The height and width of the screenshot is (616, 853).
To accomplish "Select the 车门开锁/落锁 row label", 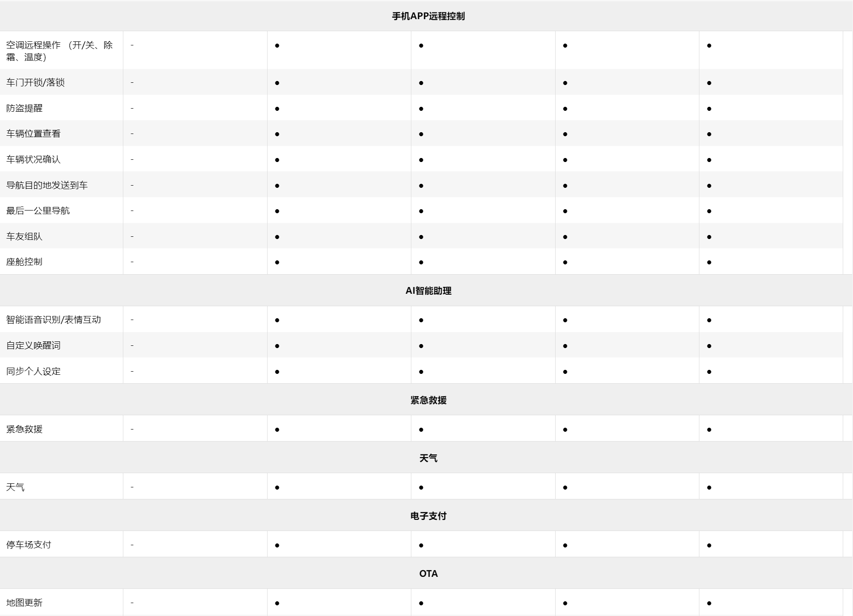I will [x=36, y=82].
